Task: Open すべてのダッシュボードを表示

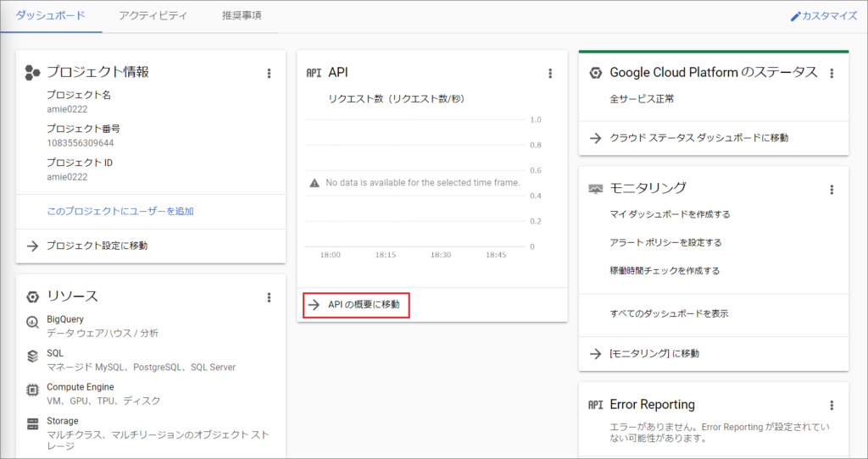Action: [669, 313]
